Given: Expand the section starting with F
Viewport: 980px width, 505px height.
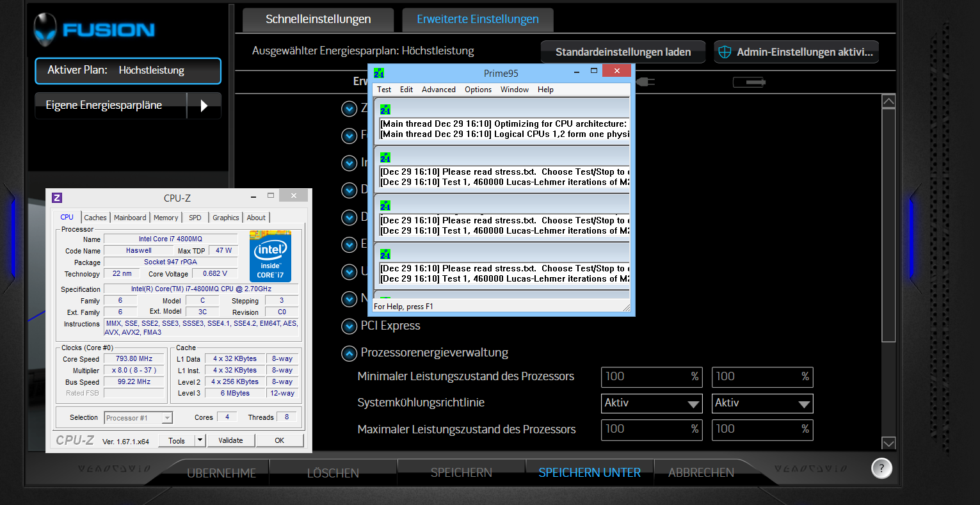Looking at the screenshot, I should tap(349, 136).
